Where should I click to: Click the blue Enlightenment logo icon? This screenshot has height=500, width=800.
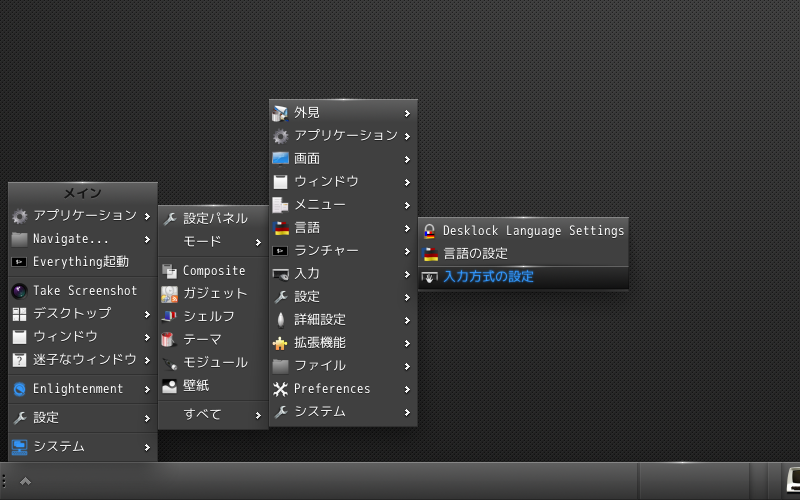pos(19,389)
